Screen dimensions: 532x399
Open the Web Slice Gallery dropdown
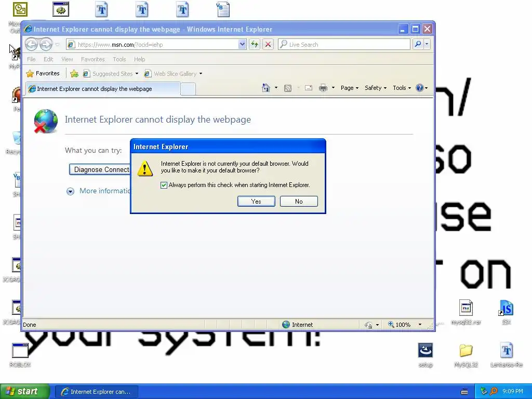click(x=174, y=74)
